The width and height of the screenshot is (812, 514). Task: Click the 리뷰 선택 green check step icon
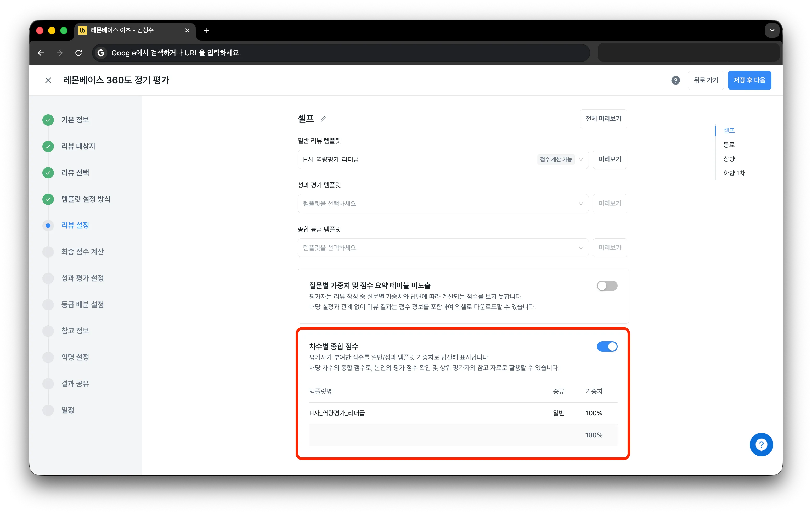[x=48, y=173]
